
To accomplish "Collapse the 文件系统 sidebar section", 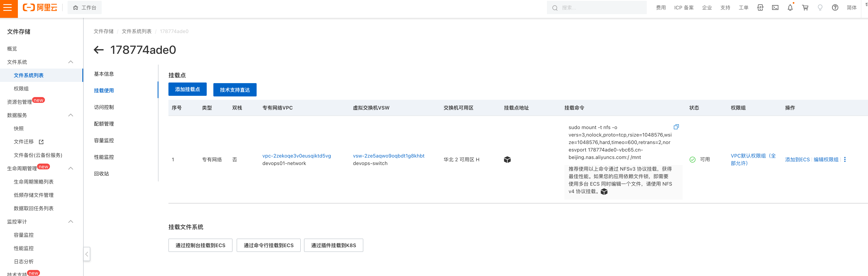I will coord(70,62).
